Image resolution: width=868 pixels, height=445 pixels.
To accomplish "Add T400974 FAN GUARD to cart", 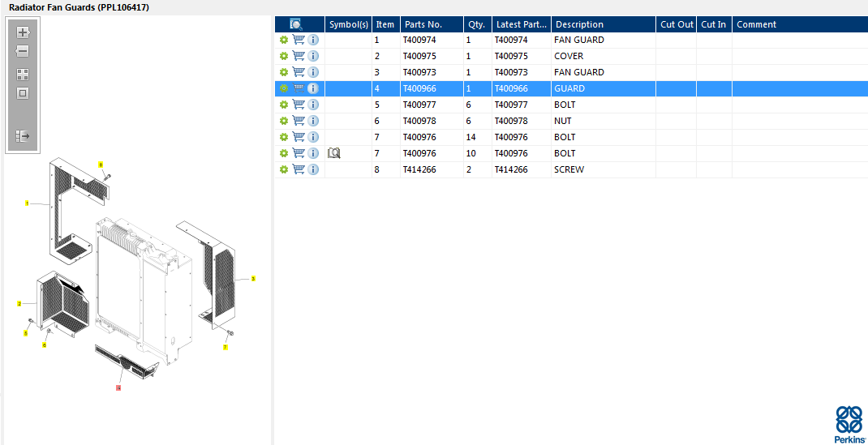I will click(x=299, y=40).
